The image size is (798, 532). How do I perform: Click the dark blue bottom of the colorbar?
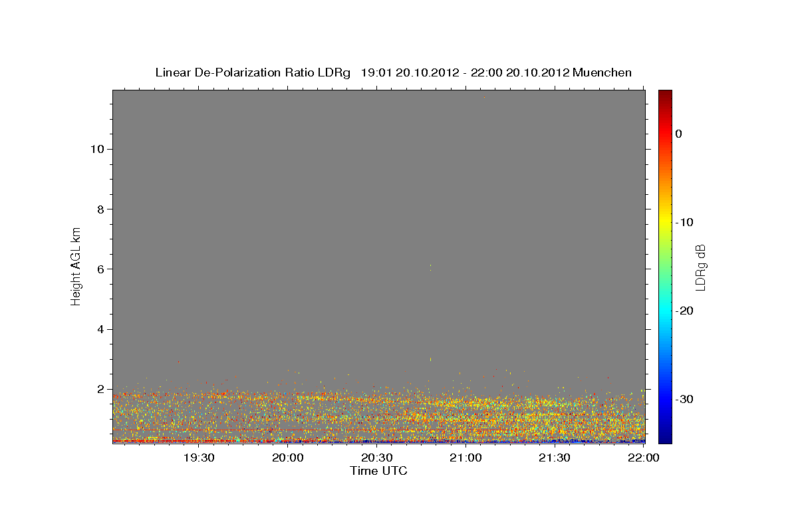(x=665, y=437)
